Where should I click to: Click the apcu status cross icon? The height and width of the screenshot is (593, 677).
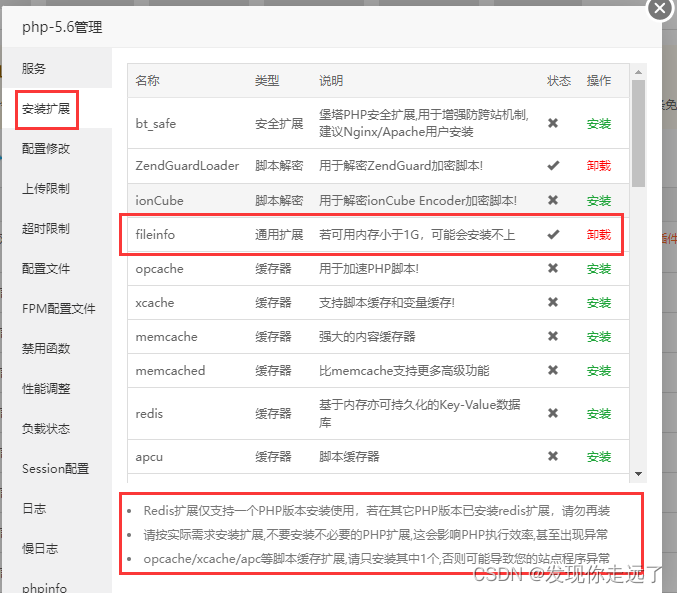pos(553,456)
